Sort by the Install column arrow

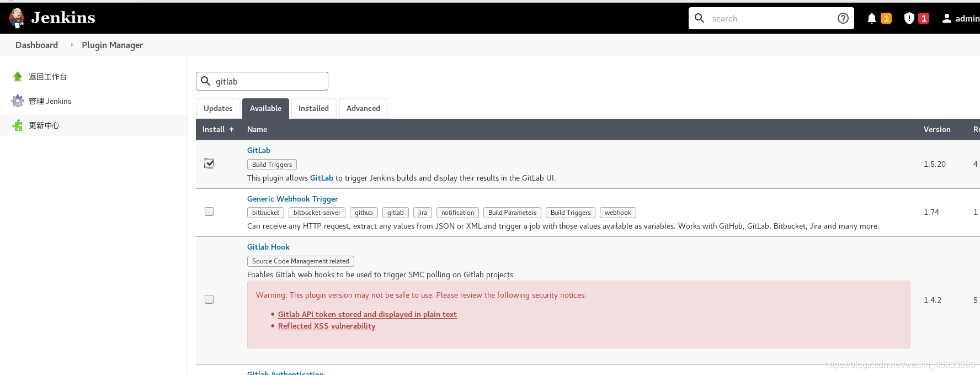[232, 129]
